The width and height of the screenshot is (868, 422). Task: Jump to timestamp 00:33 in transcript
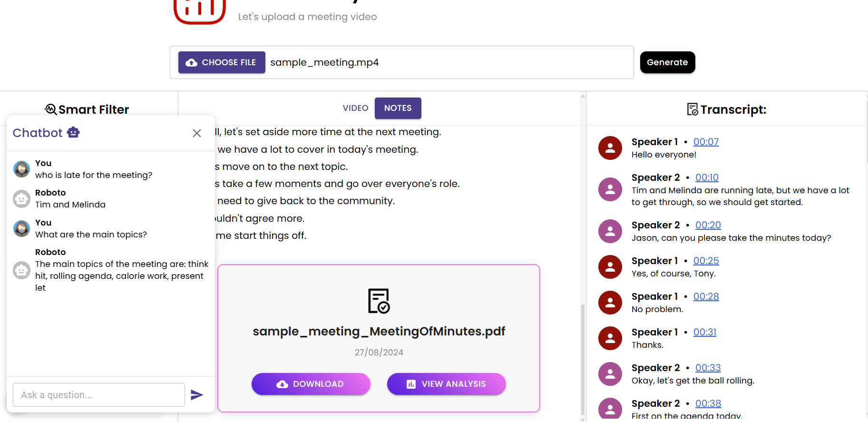pos(708,368)
